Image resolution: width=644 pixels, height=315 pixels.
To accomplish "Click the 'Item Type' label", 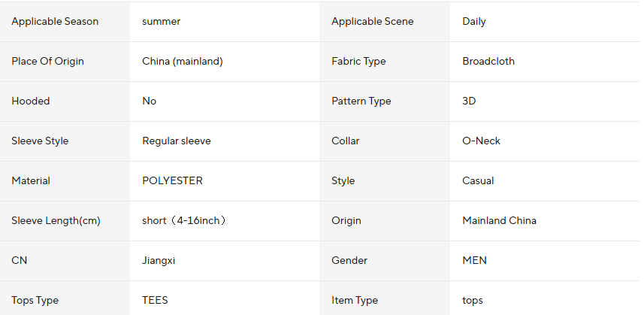I will pos(355,301).
